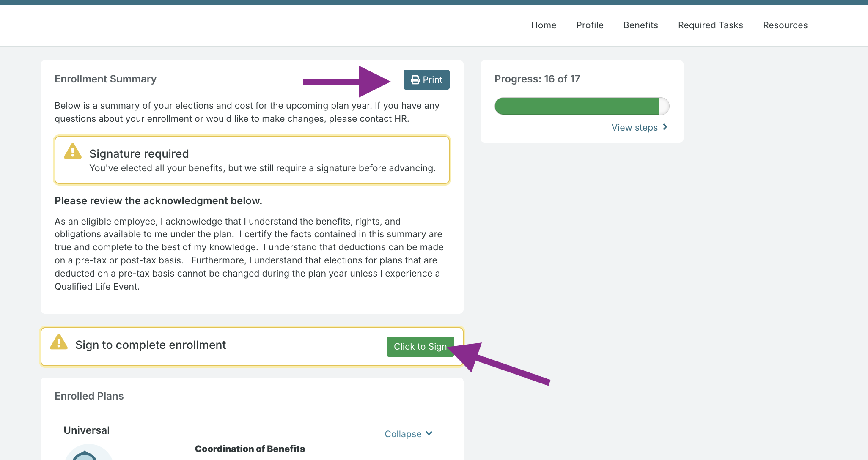Click the green enrollment progress bar

[577, 106]
